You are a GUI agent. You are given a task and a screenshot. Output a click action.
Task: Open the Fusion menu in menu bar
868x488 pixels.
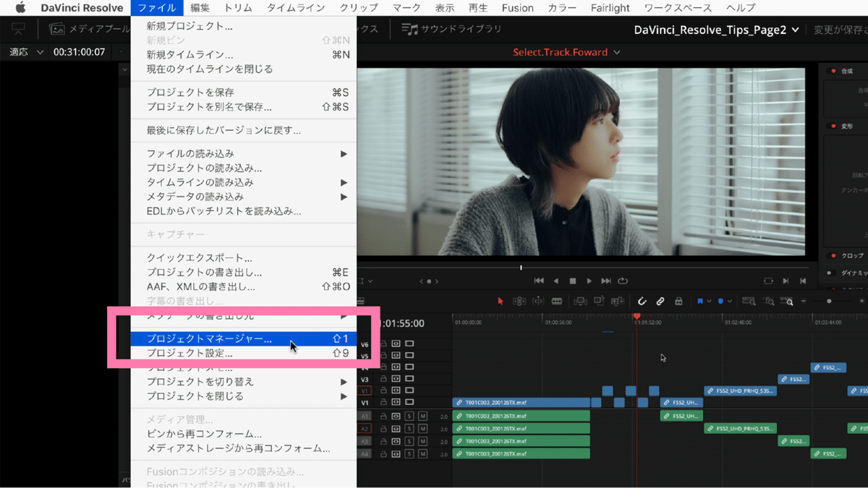coord(518,8)
